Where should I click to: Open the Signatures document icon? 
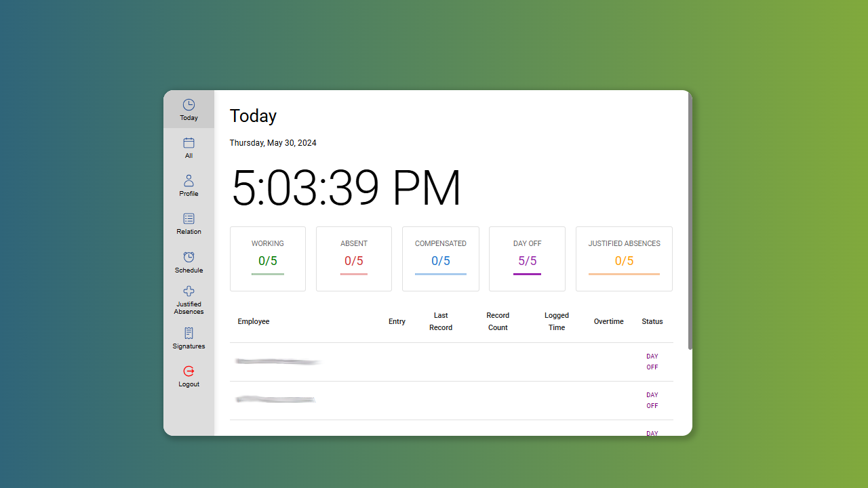tap(189, 333)
